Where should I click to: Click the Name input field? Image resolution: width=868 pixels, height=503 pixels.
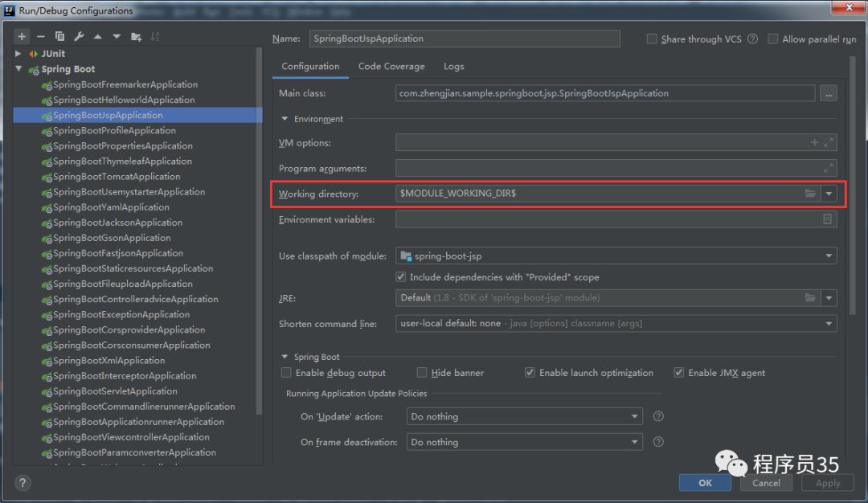465,39
